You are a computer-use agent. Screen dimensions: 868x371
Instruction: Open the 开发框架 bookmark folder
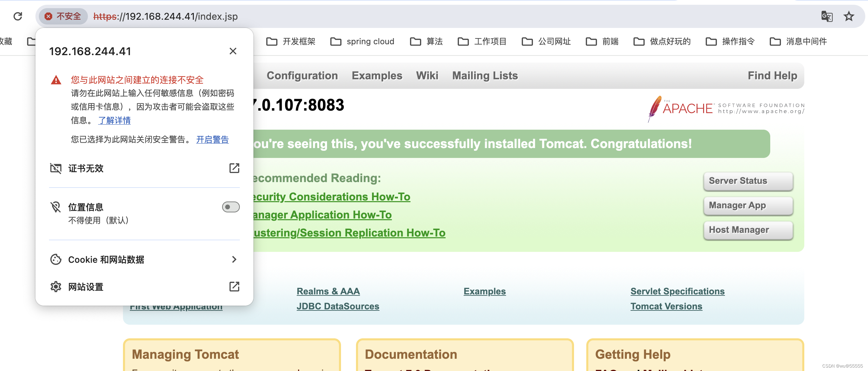coord(291,42)
